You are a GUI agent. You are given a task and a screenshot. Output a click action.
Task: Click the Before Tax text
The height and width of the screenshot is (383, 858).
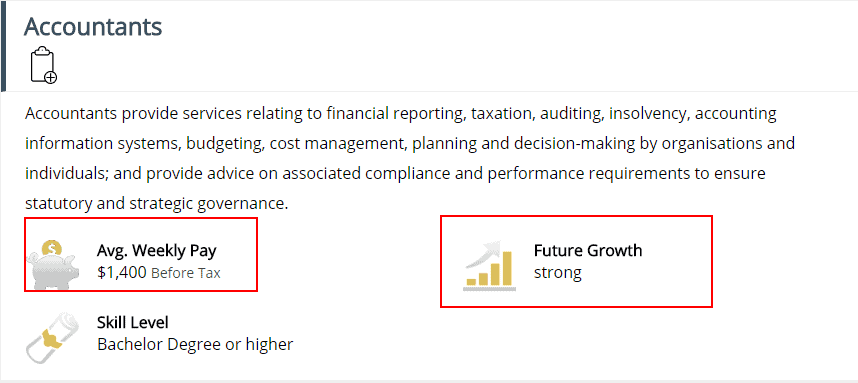(185, 272)
